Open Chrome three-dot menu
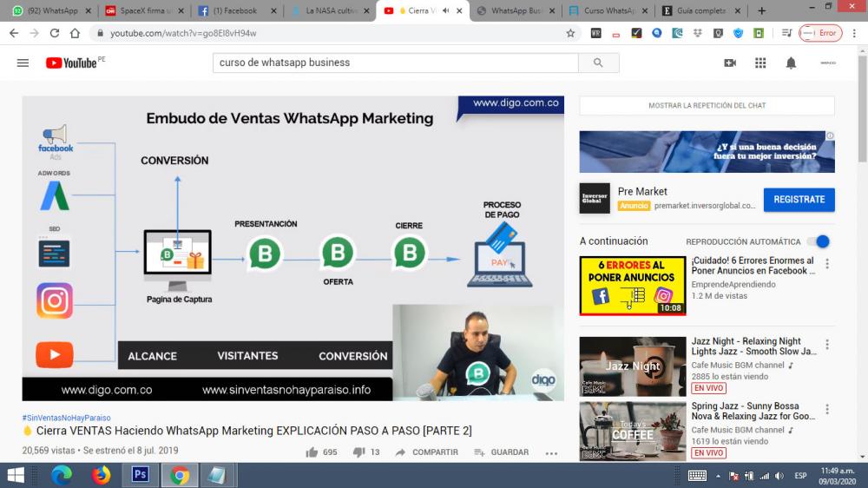 coord(854,33)
